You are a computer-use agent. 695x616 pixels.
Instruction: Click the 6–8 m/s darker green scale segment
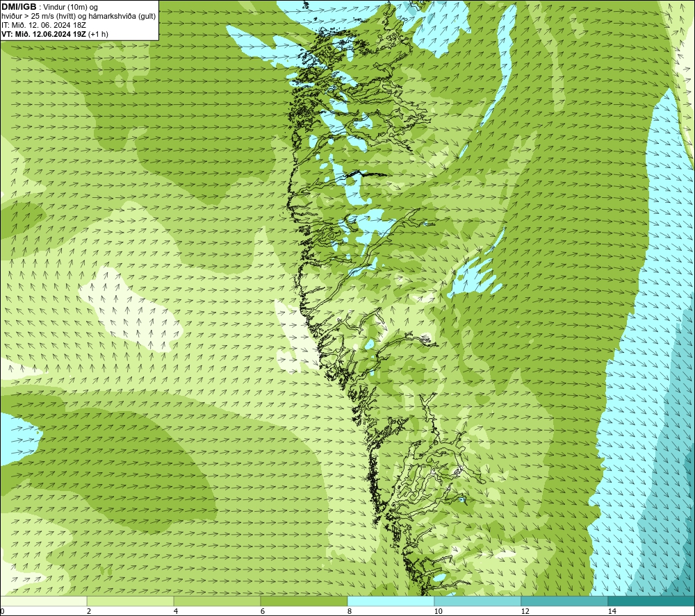(x=304, y=601)
